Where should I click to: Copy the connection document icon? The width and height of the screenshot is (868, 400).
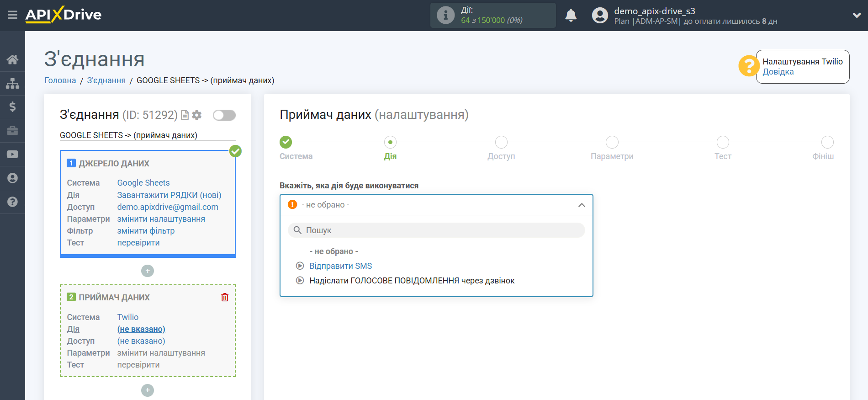pyautogui.click(x=185, y=115)
